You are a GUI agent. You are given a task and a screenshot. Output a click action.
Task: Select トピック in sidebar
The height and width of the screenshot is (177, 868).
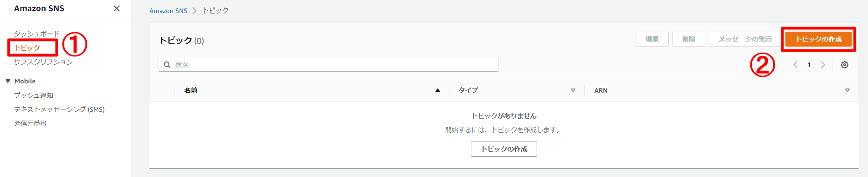point(27,48)
